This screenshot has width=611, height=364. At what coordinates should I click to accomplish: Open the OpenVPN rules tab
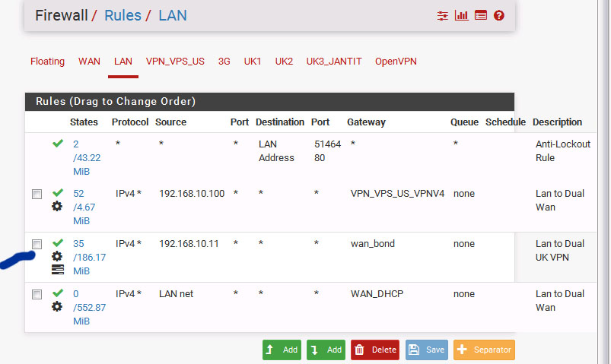coord(396,62)
